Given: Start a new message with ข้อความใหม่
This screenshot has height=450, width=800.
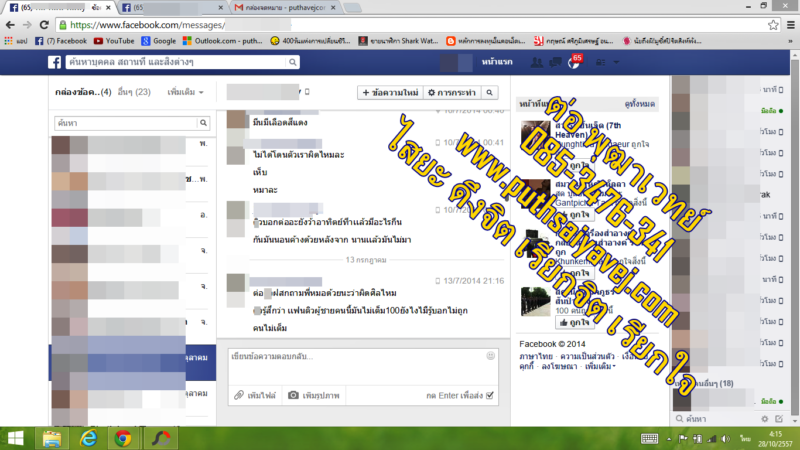Looking at the screenshot, I should [x=390, y=92].
